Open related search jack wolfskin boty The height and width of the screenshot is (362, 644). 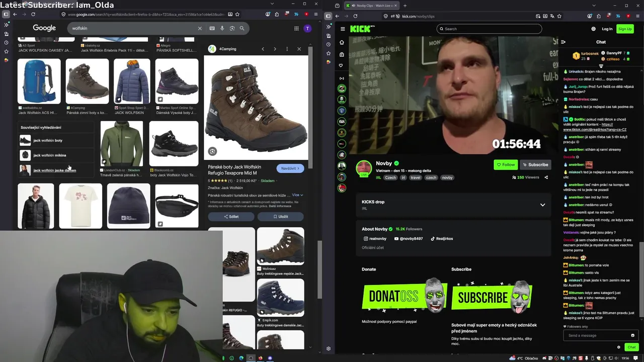click(x=56, y=140)
